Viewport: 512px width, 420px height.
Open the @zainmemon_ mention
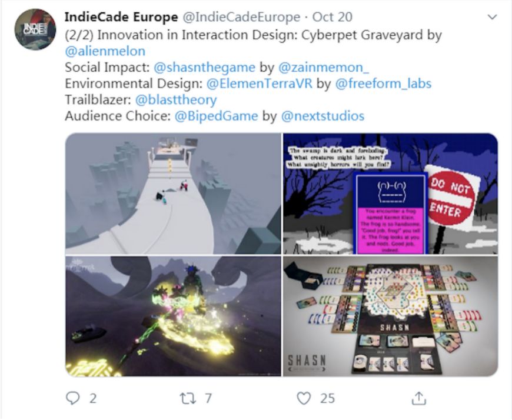pyautogui.click(x=324, y=67)
